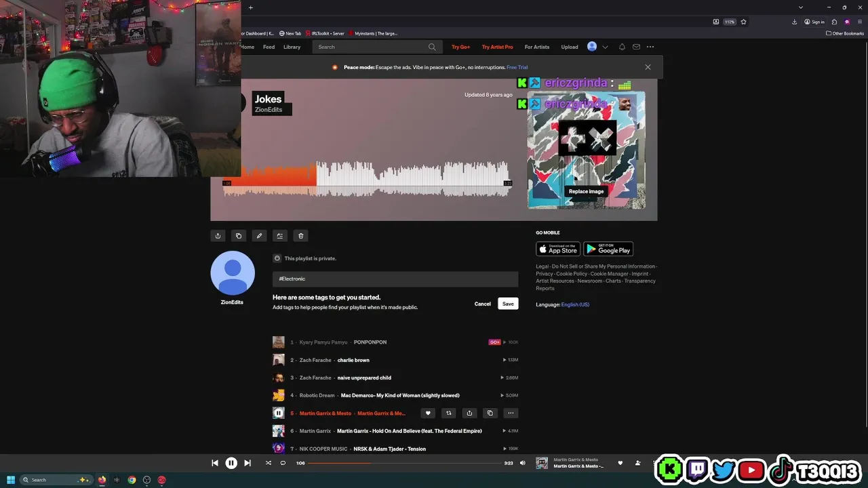This screenshot has width=868, height=488.
Task: Open the Newsroom footer link
Action: point(590,281)
